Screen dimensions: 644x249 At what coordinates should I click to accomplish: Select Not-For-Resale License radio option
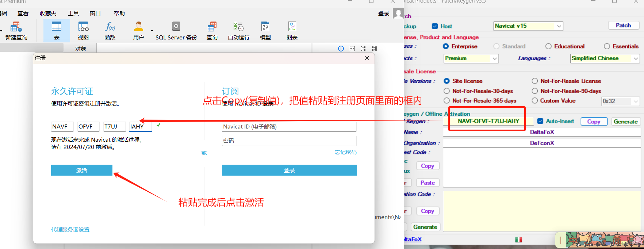click(x=535, y=81)
